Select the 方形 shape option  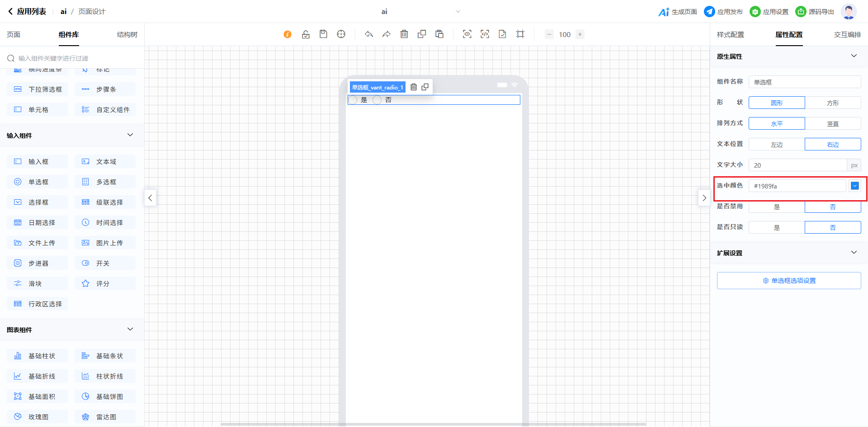(833, 103)
